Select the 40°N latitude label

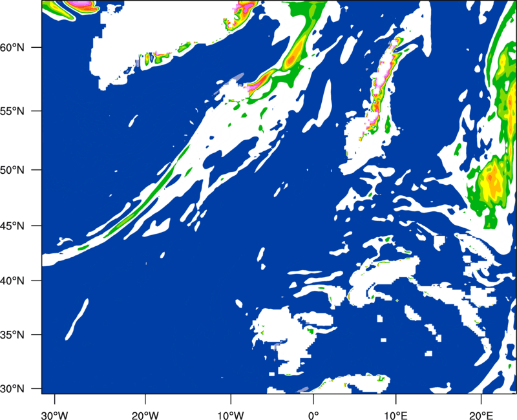19,281
